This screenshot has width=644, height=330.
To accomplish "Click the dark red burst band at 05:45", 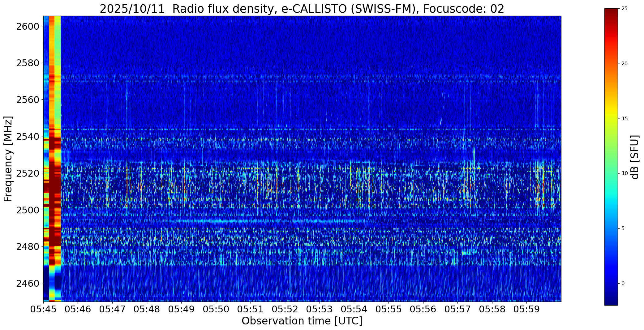I will tap(52, 159).
